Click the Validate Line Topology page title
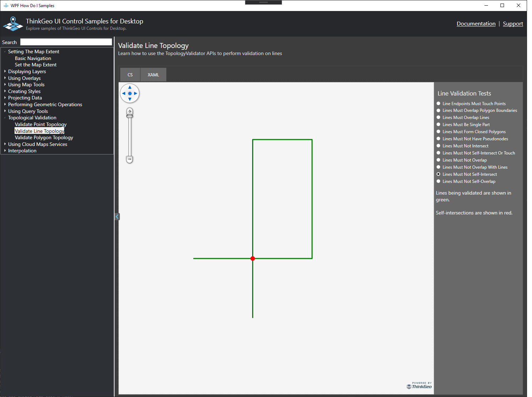This screenshot has width=532, height=397. point(153,45)
